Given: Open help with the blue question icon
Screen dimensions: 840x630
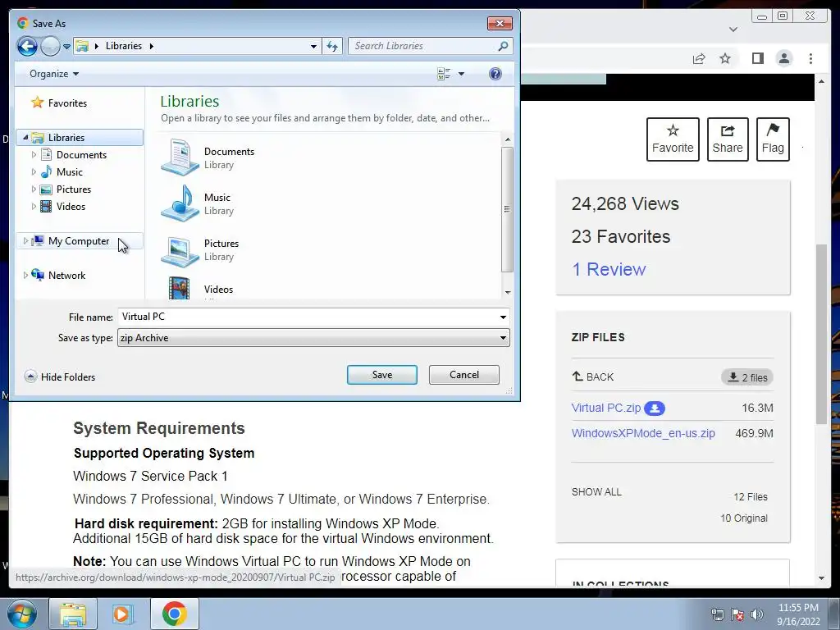Looking at the screenshot, I should pos(495,74).
